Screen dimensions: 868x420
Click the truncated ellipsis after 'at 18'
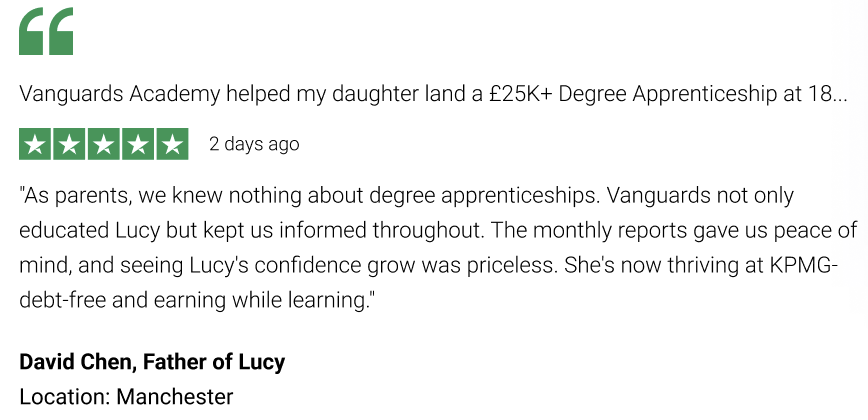839,95
